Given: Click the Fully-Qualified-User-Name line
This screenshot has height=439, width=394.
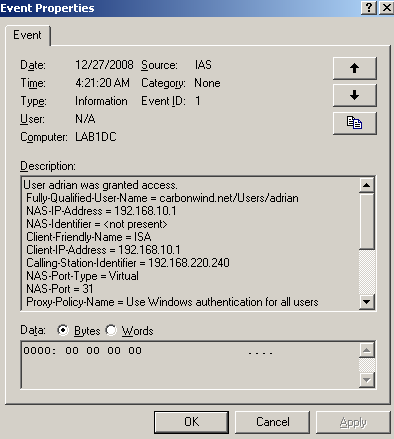Looking at the screenshot, I should [162, 198].
